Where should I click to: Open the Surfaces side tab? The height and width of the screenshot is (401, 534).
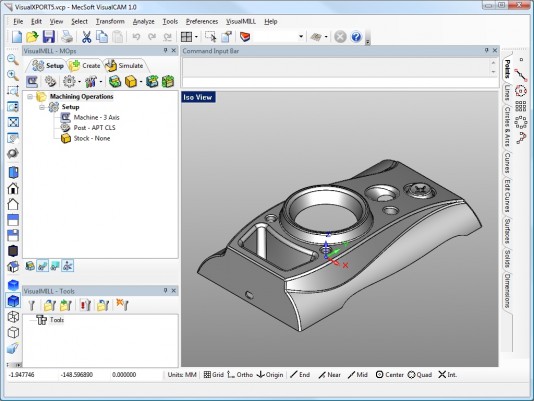tap(507, 231)
